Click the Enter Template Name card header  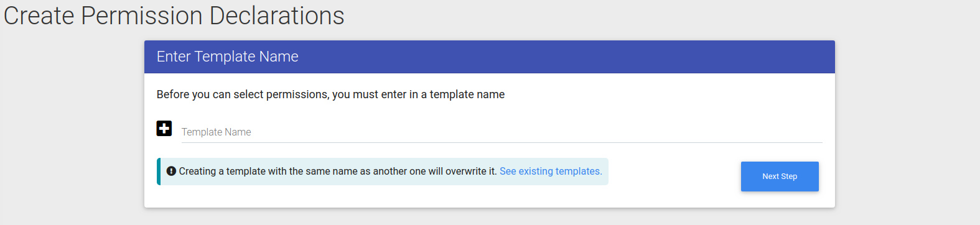(228, 57)
